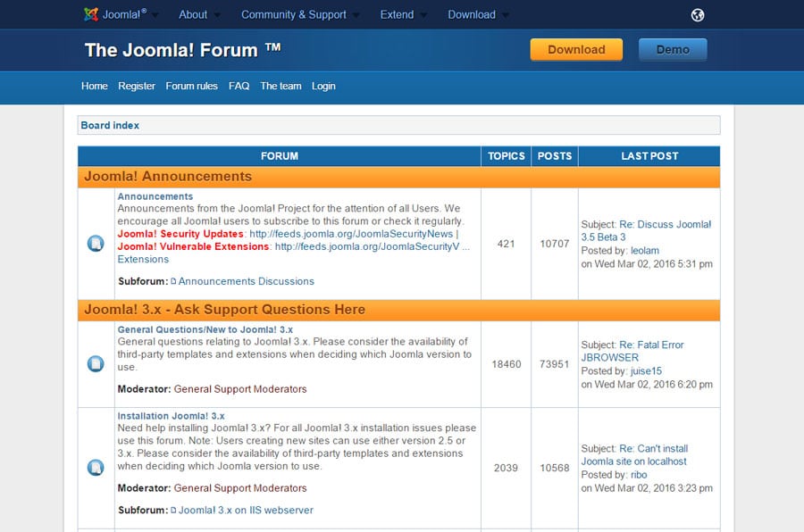Click posts count 10568
The height and width of the screenshot is (532, 804).
point(554,468)
